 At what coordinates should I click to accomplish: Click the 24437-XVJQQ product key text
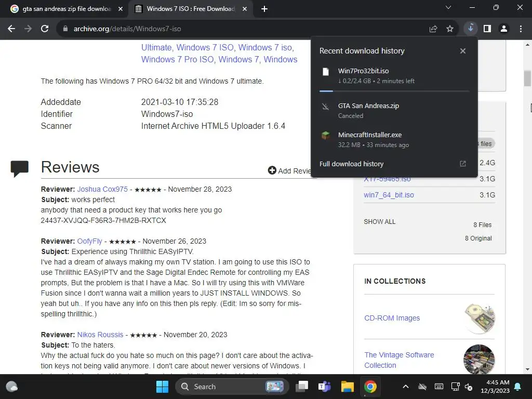pos(103,220)
